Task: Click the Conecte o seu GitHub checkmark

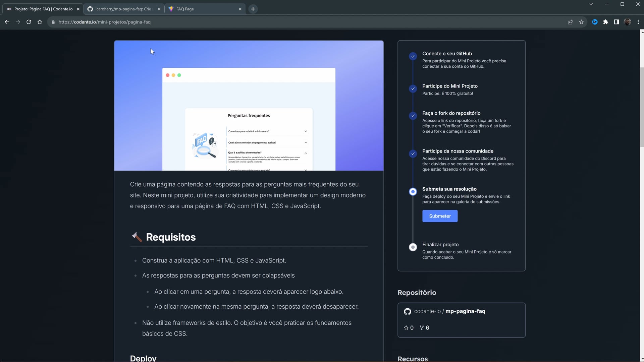Action: point(413,56)
